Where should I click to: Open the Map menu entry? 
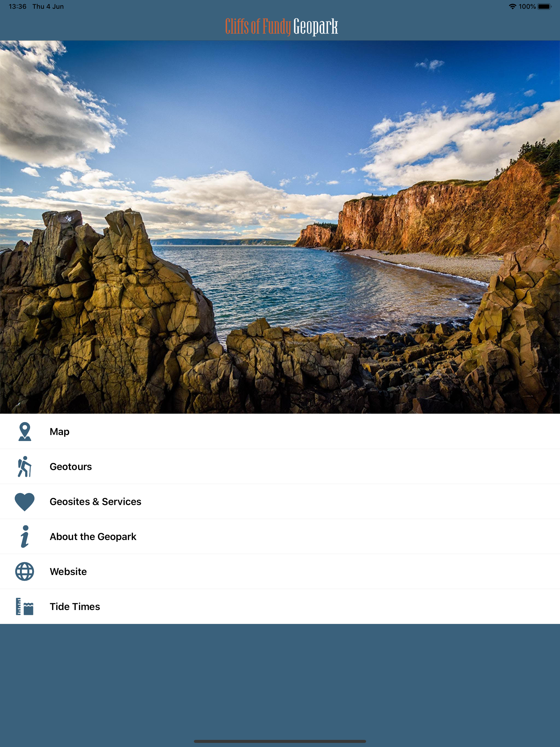[280, 431]
